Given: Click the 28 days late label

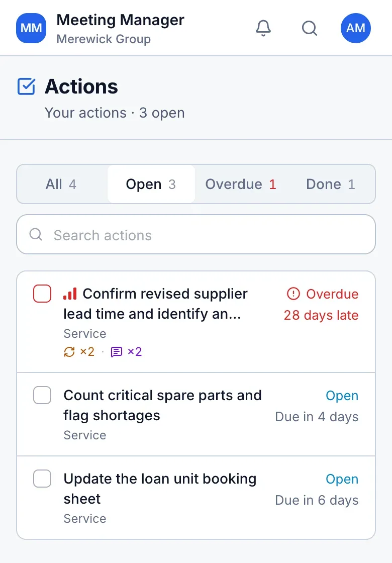Looking at the screenshot, I should point(321,315).
